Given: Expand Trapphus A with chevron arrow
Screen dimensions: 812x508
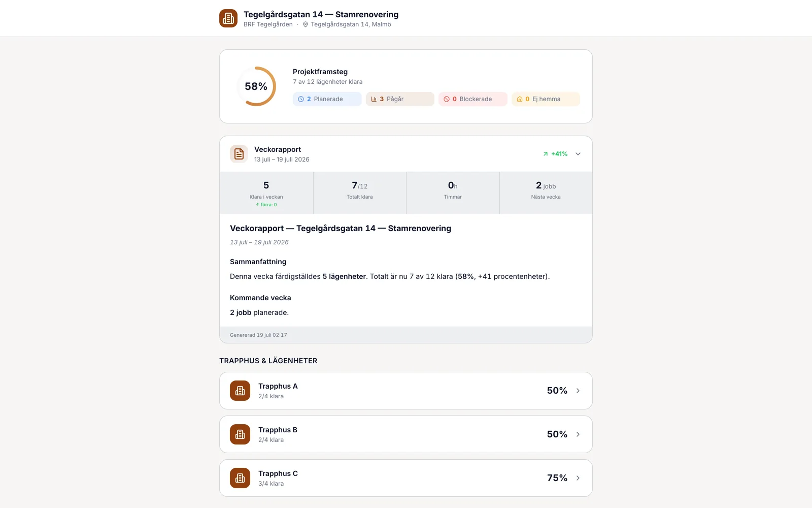Looking at the screenshot, I should click(578, 391).
